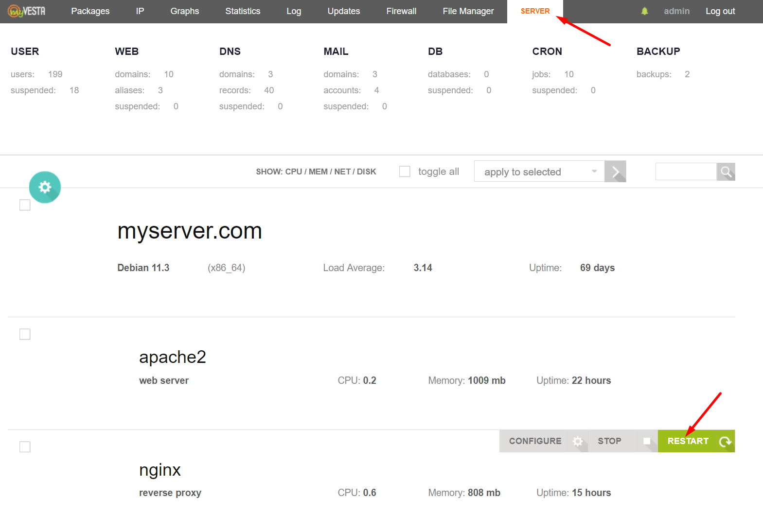
Task: Open the Packages menu
Action: (90, 11)
